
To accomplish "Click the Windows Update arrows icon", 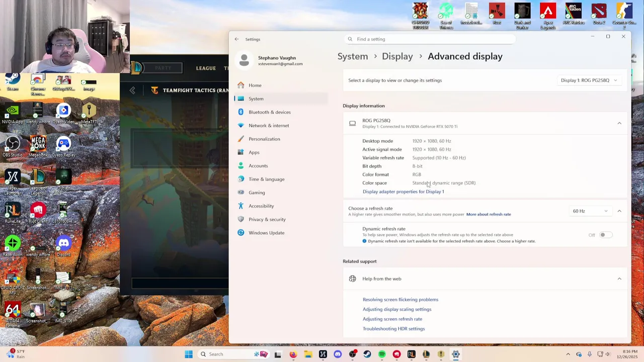I will tap(241, 233).
